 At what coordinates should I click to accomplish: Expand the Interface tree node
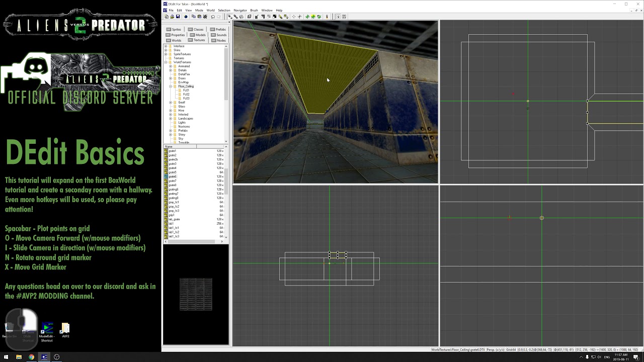coord(166,46)
